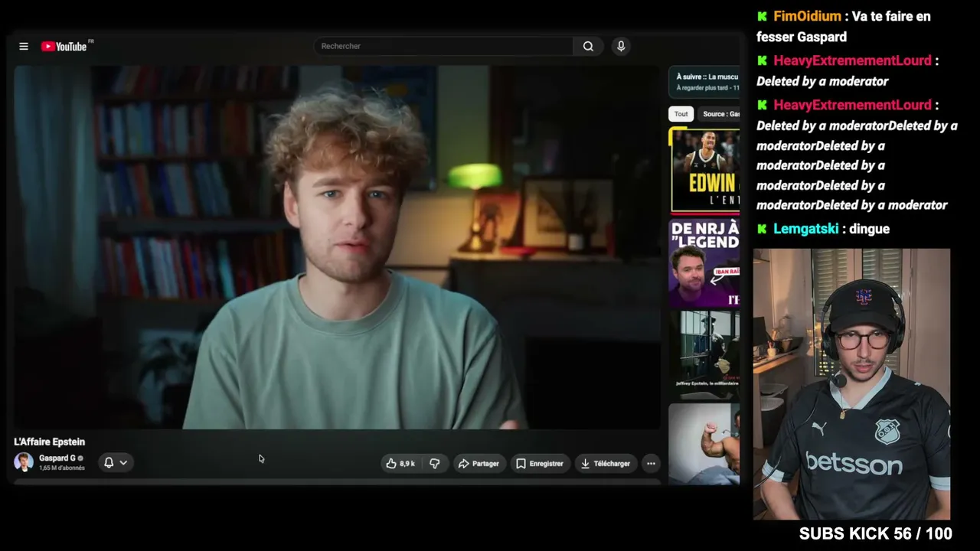Image resolution: width=980 pixels, height=551 pixels.
Task: Like the video with the thumbs-up
Action: coord(401,463)
